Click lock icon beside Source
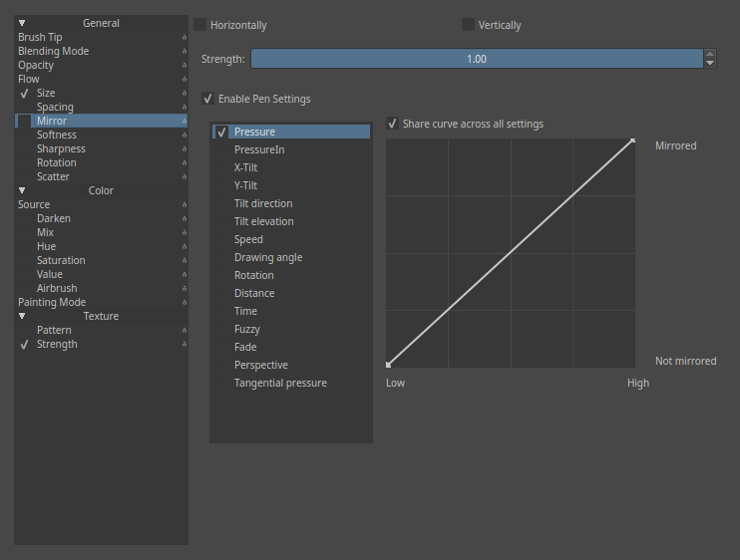Screen dimensions: 740x560 point(185,204)
